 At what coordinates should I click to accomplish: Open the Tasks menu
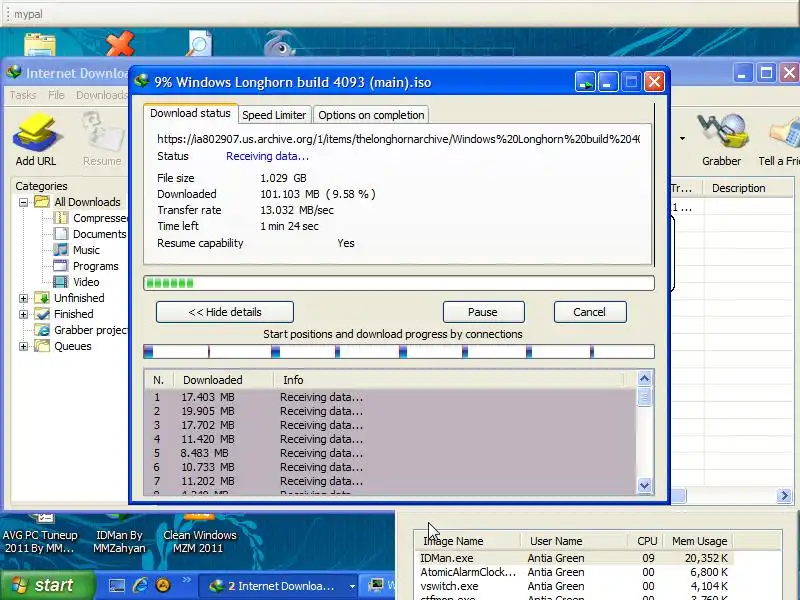[23, 95]
